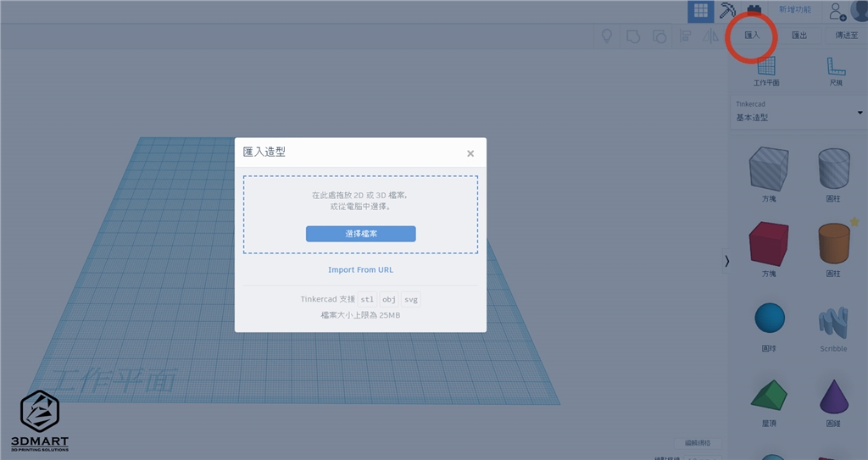Click the 編輯網格 edit grid button
The width and height of the screenshot is (868, 460).
pyautogui.click(x=698, y=442)
